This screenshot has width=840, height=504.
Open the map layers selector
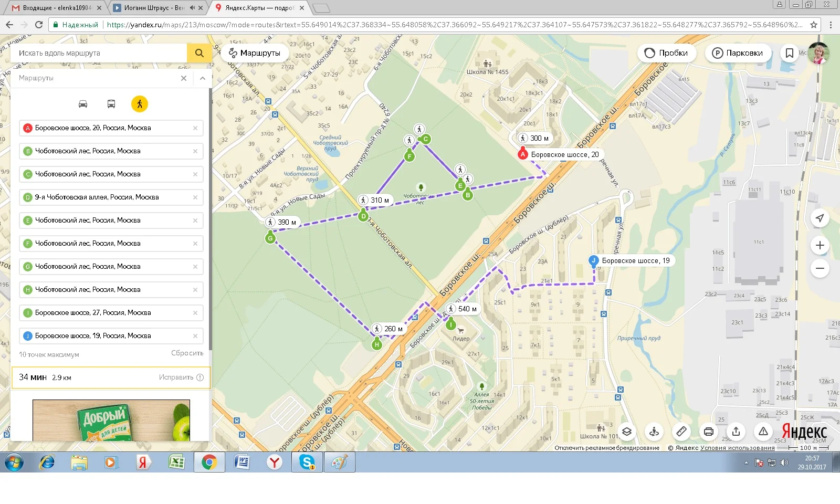(x=627, y=432)
